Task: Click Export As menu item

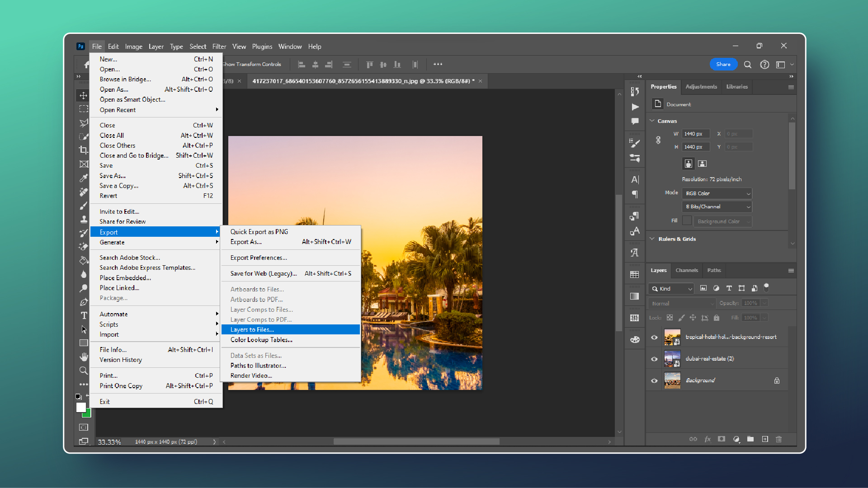Action: pyautogui.click(x=245, y=241)
